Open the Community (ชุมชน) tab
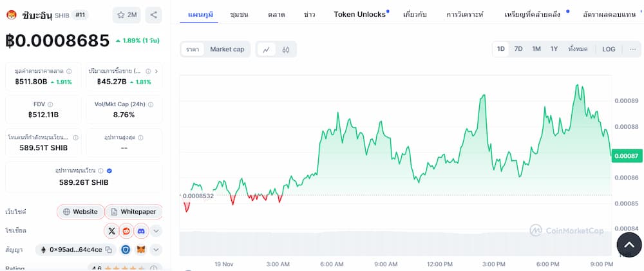644x271 pixels. tap(239, 14)
